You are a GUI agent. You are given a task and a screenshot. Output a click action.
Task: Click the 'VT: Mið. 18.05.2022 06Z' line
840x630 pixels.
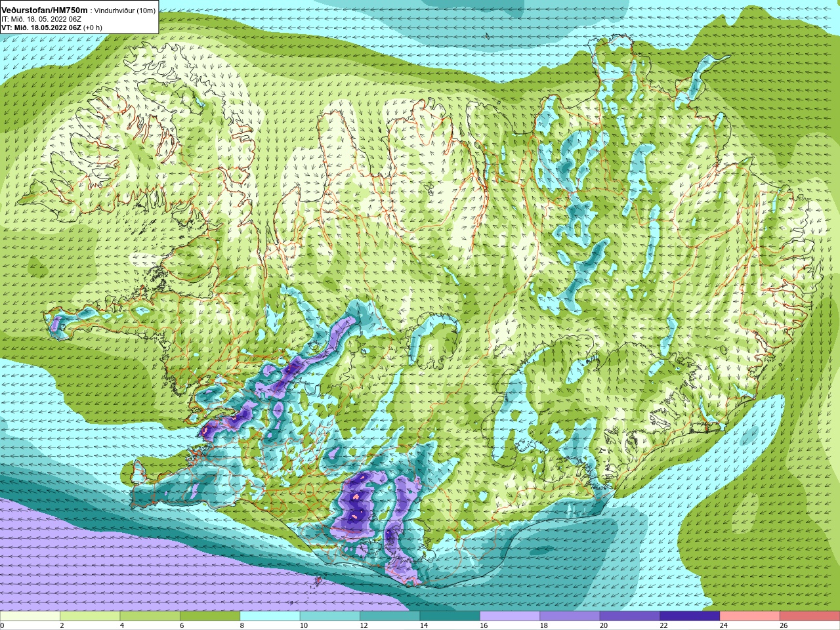pos(41,28)
